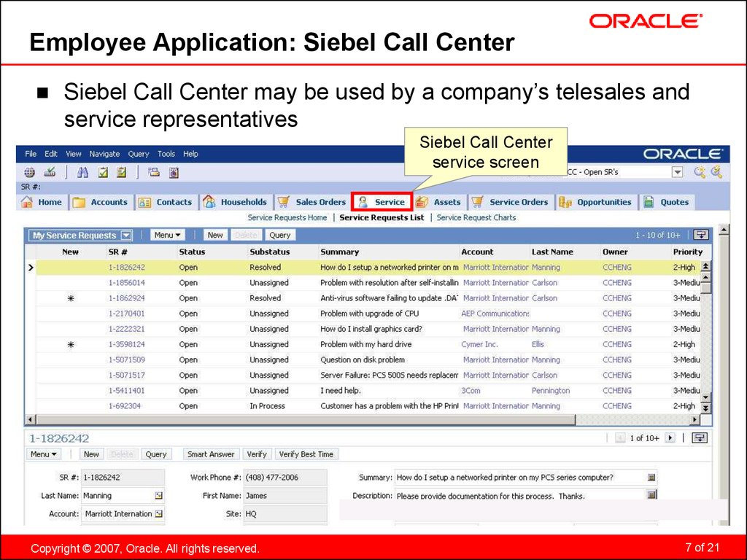
Task: Open SR number 1-1856014 link
Action: pyautogui.click(x=127, y=283)
